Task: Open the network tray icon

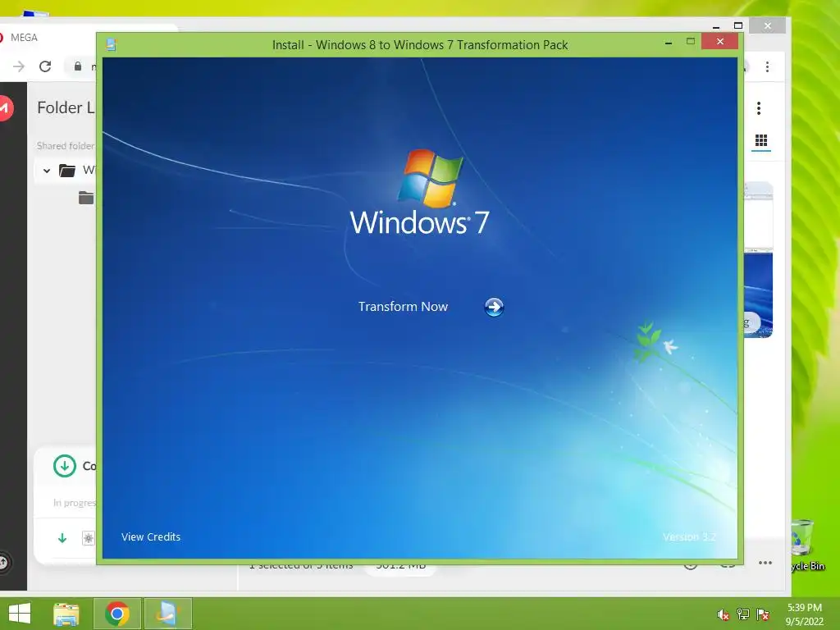Action: point(743,614)
